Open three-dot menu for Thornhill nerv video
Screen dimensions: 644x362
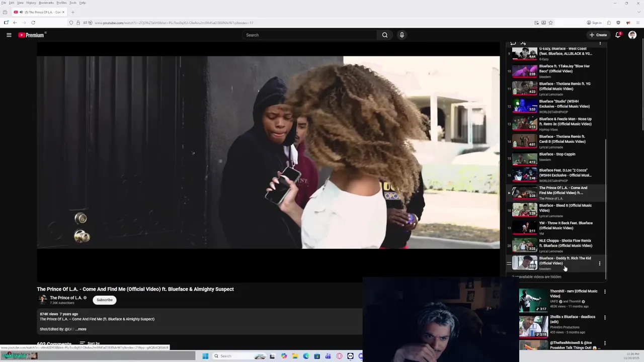click(x=605, y=292)
